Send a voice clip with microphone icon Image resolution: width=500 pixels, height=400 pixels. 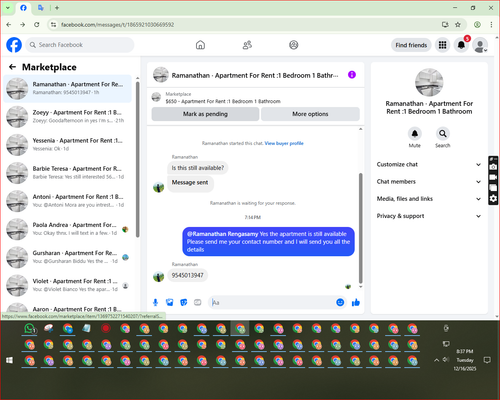tap(155, 302)
